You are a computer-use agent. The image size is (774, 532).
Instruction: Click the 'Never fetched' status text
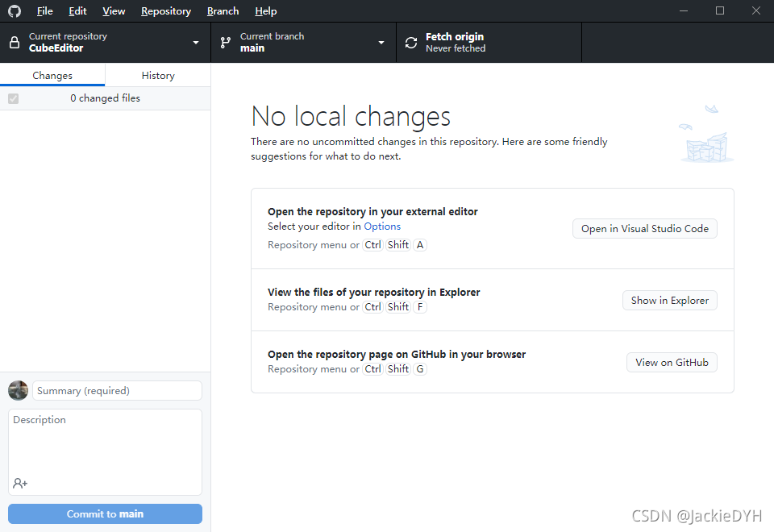[456, 48]
